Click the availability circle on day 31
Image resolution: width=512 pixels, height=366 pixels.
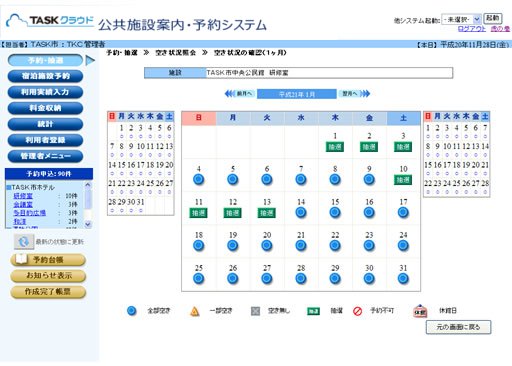[x=403, y=278]
